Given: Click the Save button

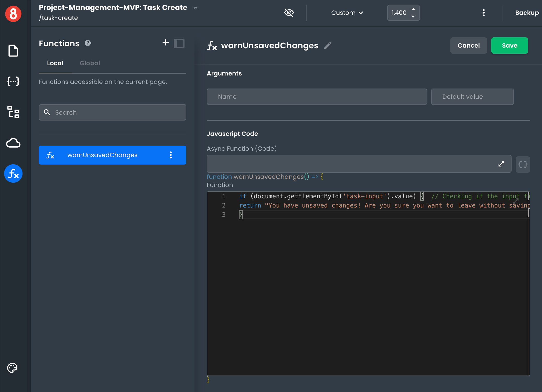Looking at the screenshot, I should 509,45.
